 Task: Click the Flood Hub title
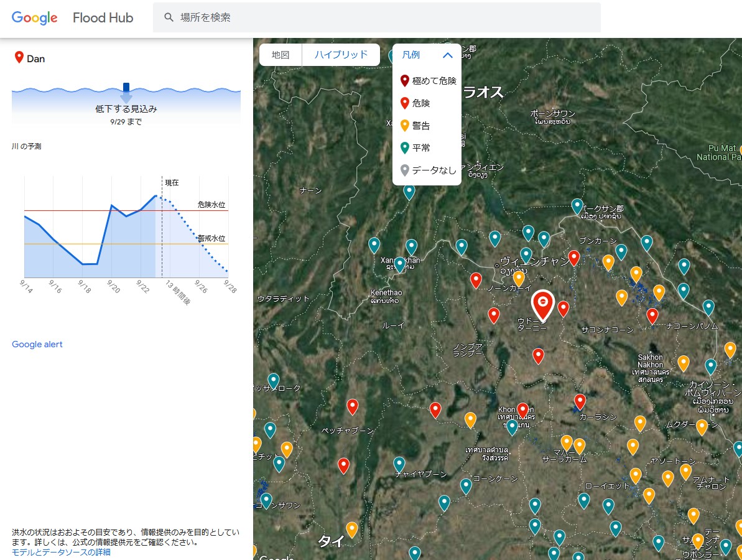103,17
